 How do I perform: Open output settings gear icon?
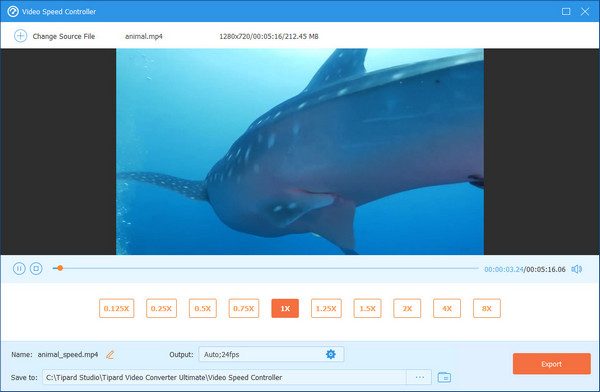pos(331,354)
